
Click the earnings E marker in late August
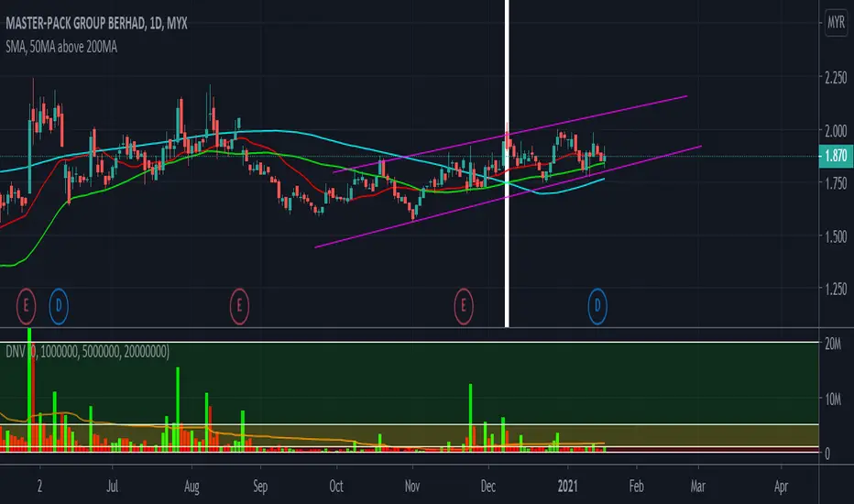pyautogui.click(x=239, y=306)
